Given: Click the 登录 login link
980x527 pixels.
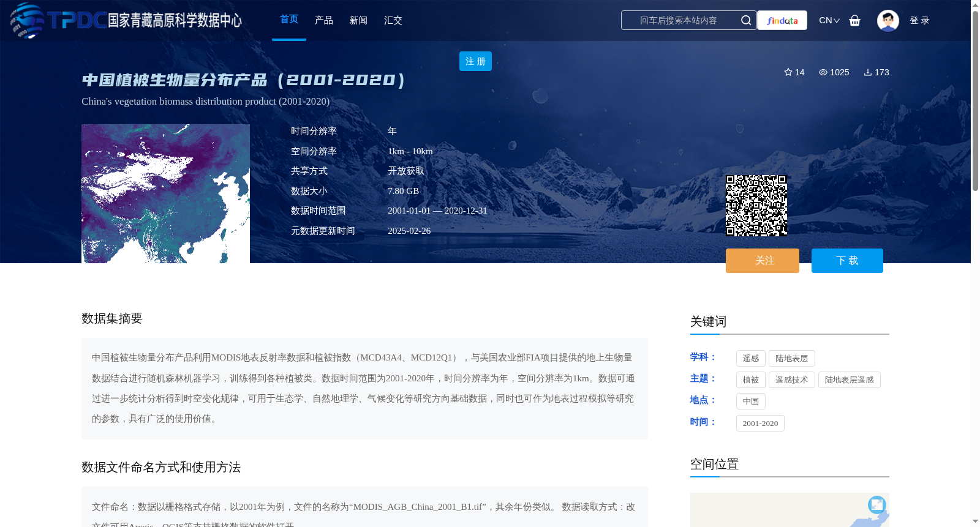Looking at the screenshot, I should coord(919,20).
